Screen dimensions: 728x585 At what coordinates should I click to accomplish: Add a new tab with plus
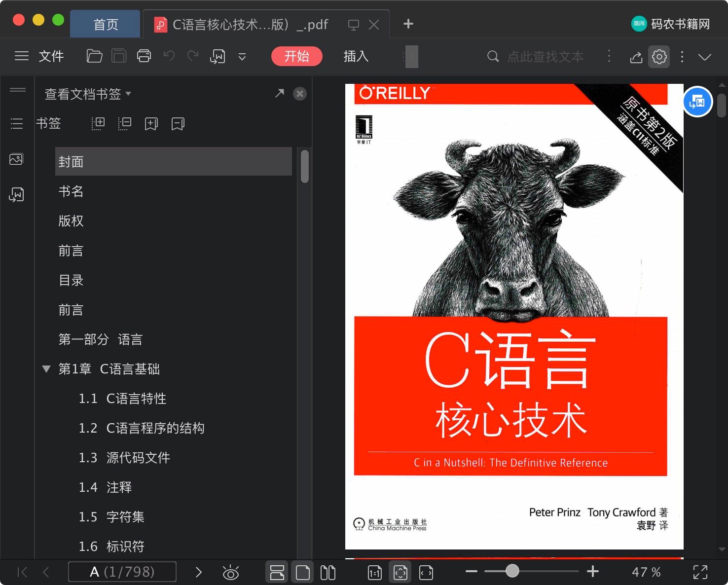point(408,24)
